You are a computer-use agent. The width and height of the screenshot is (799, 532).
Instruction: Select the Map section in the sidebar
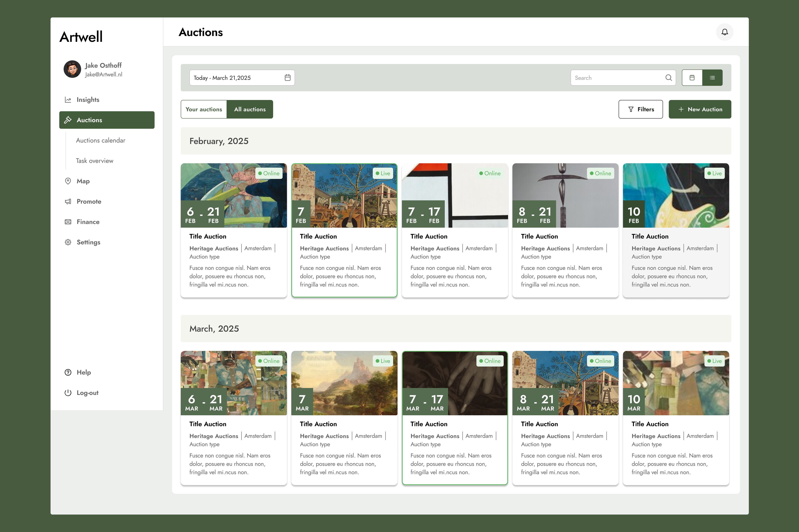[83, 181]
